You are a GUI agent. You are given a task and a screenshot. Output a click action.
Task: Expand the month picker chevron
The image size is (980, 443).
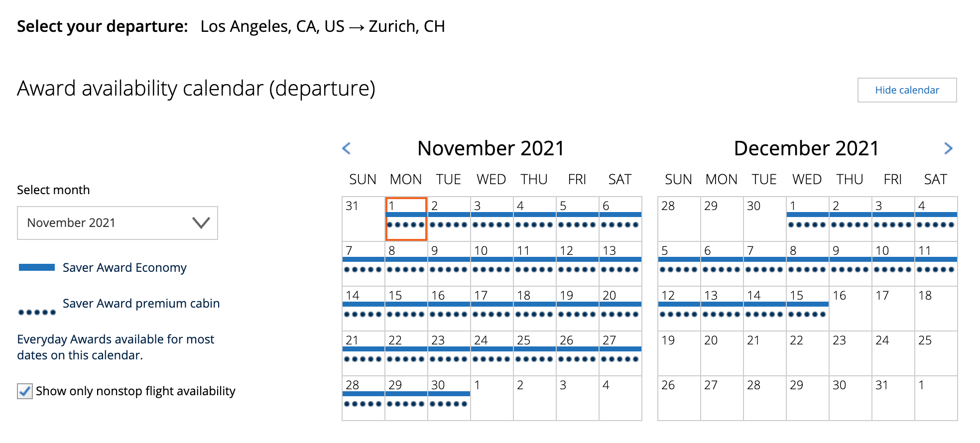coord(201,222)
